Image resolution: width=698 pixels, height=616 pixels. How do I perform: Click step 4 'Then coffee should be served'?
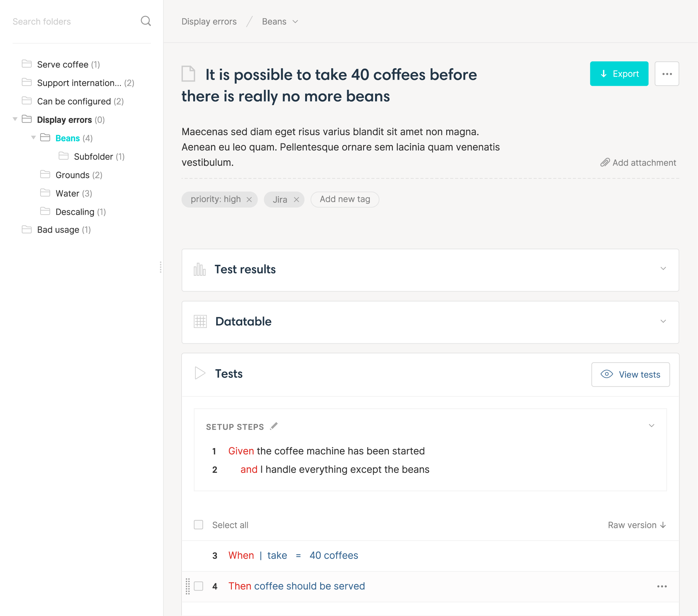(297, 586)
